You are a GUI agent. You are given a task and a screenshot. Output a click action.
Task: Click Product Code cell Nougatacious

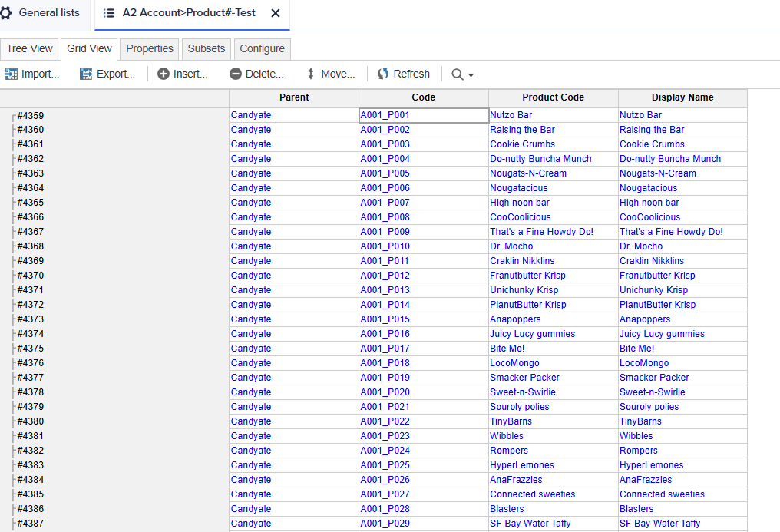554,188
